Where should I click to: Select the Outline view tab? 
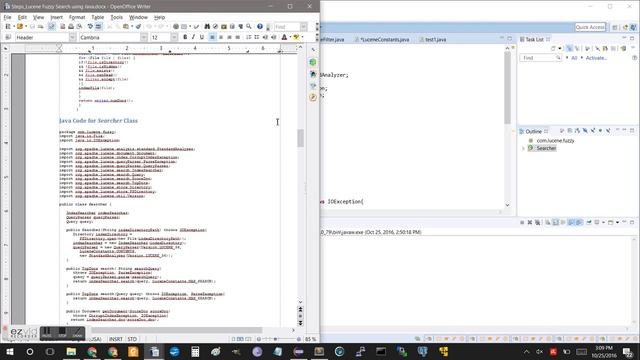tap(533, 131)
